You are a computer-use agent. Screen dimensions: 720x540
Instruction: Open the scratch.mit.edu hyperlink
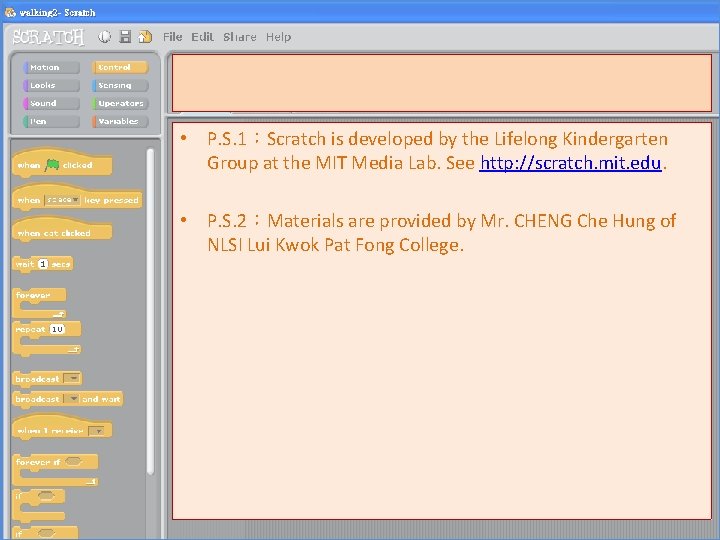[570, 163]
